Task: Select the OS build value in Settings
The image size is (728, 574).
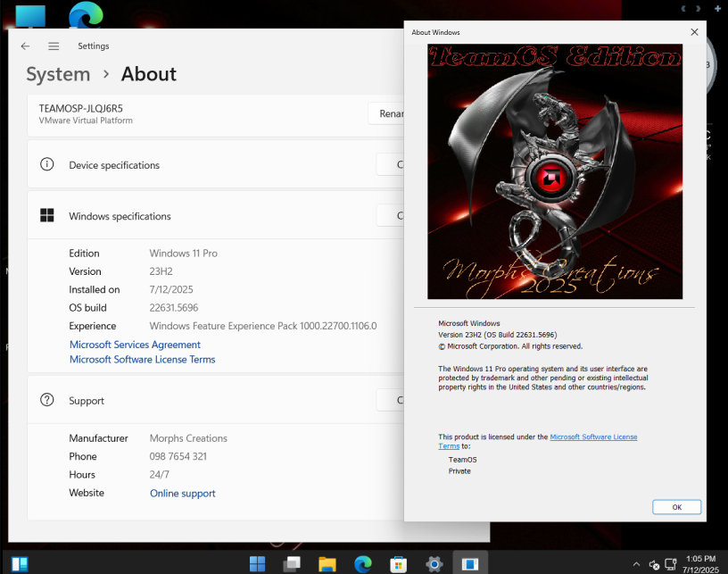Action: tap(174, 307)
